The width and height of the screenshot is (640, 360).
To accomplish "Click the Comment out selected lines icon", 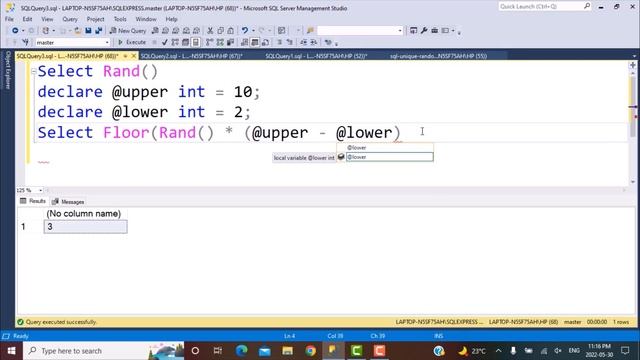I will [x=280, y=42].
